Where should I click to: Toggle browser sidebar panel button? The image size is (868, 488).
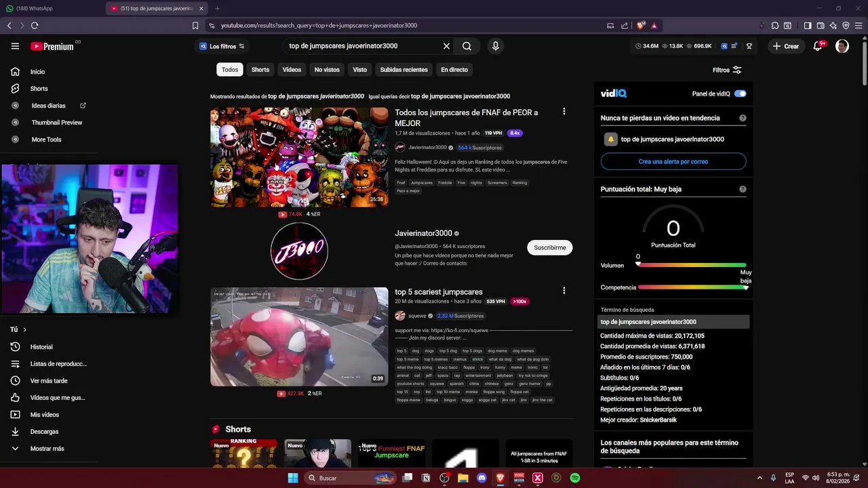pyautogui.click(x=807, y=26)
